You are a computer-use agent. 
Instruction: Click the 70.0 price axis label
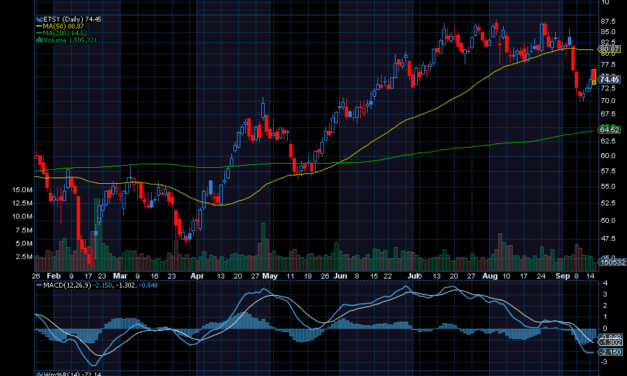click(x=608, y=100)
